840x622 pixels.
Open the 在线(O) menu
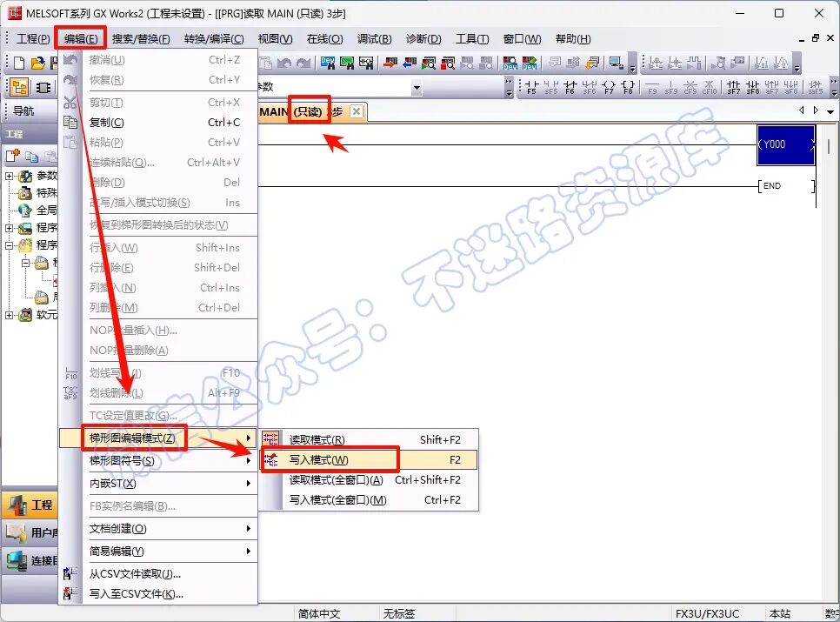(x=324, y=38)
